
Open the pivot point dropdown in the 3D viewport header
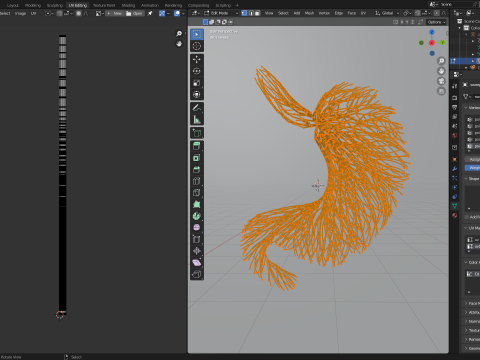(407, 13)
